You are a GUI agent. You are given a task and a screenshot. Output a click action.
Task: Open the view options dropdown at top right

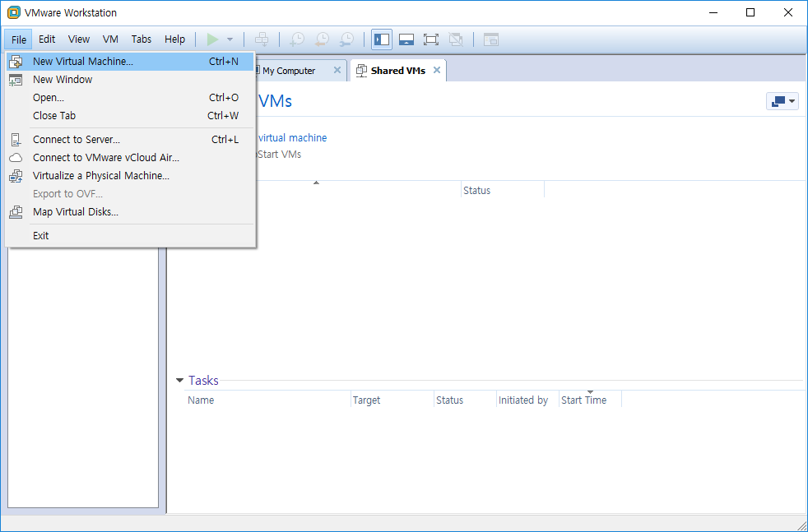782,101
